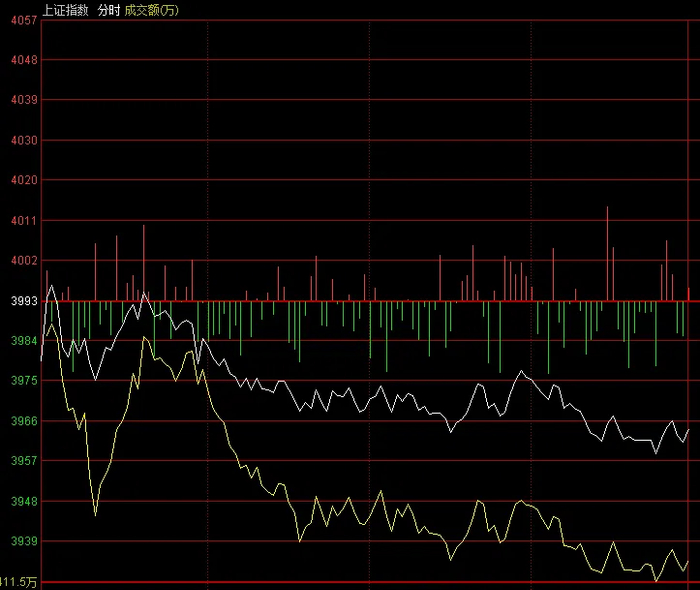This screenshot has width=700, height=590.
Task: Click the 上证指数 title label
Action: [65, 10]
